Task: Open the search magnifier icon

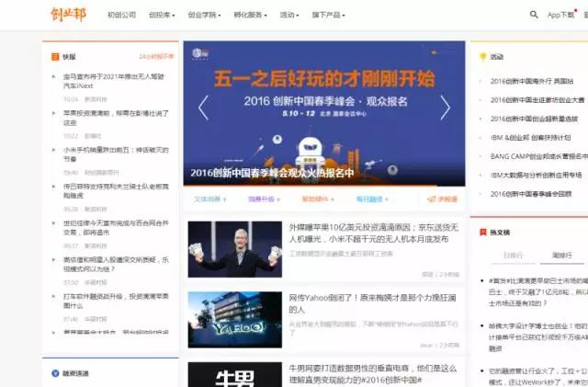Action: (x=534, y=15)
